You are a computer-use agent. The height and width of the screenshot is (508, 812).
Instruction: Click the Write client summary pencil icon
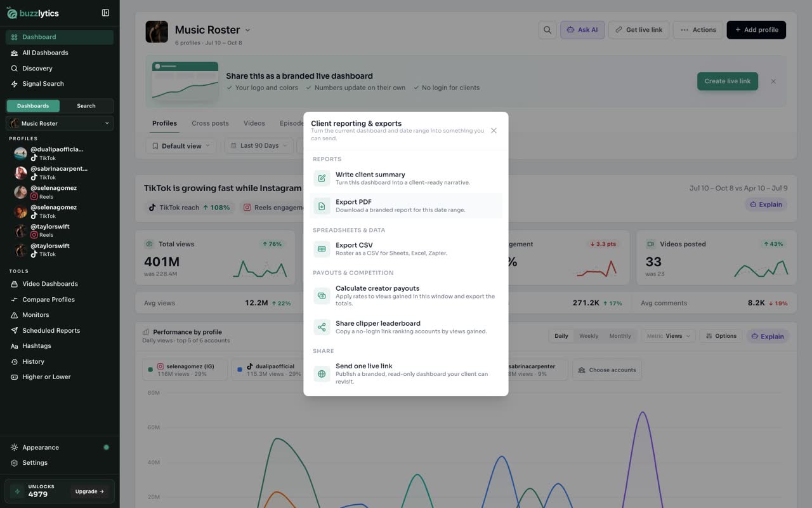click(322, 178)
